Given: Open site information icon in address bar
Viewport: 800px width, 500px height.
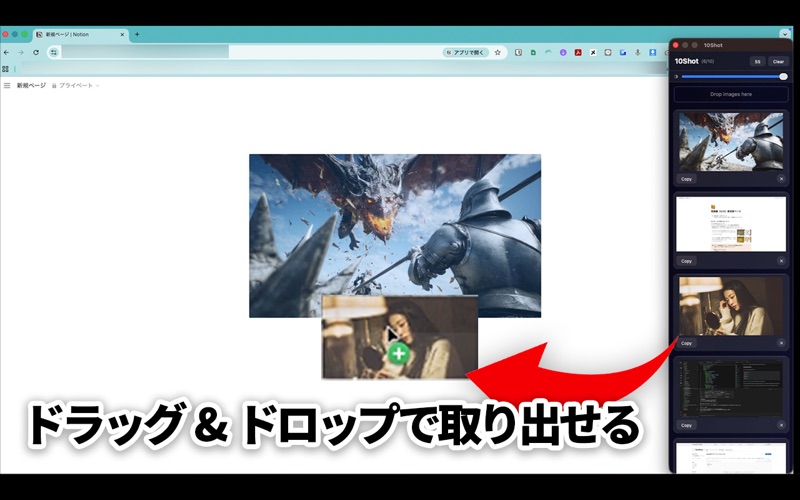Looking at the screenshot, I should click(54, 53).
